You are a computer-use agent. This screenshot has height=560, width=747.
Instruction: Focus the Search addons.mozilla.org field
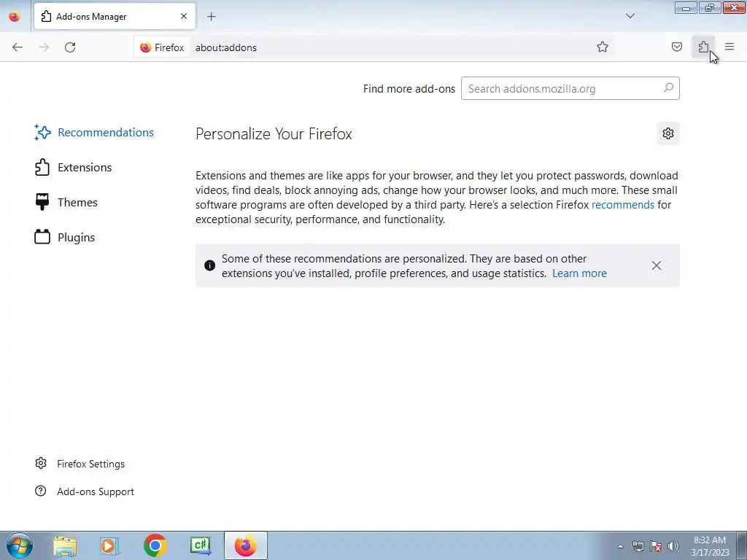570,88
